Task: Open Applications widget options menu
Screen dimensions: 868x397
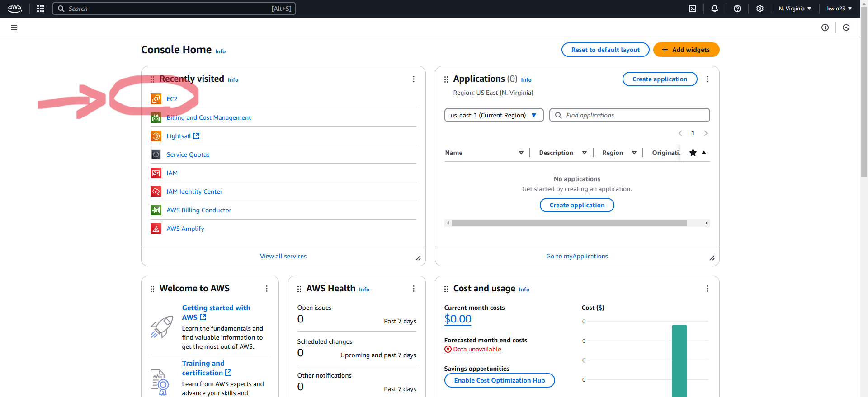Action: coord(708,79)
